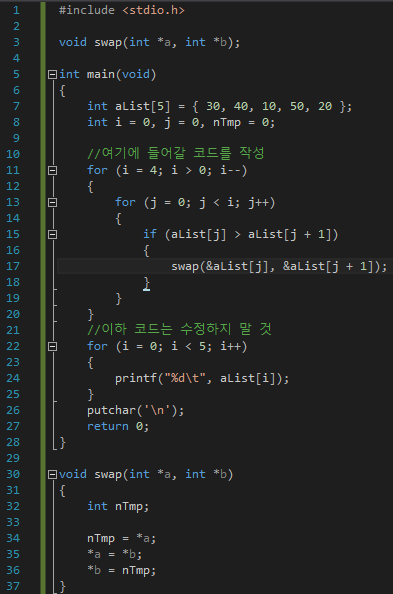This screenshot has width=393, height=594.
Task: Click the *b = nTmp; statement
Action: (x=121, y=570)
